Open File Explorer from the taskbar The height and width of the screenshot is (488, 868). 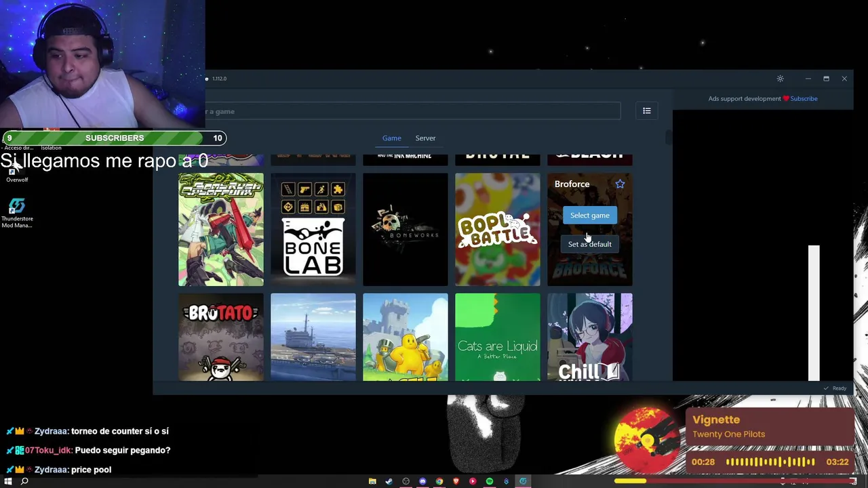[372, 481]
